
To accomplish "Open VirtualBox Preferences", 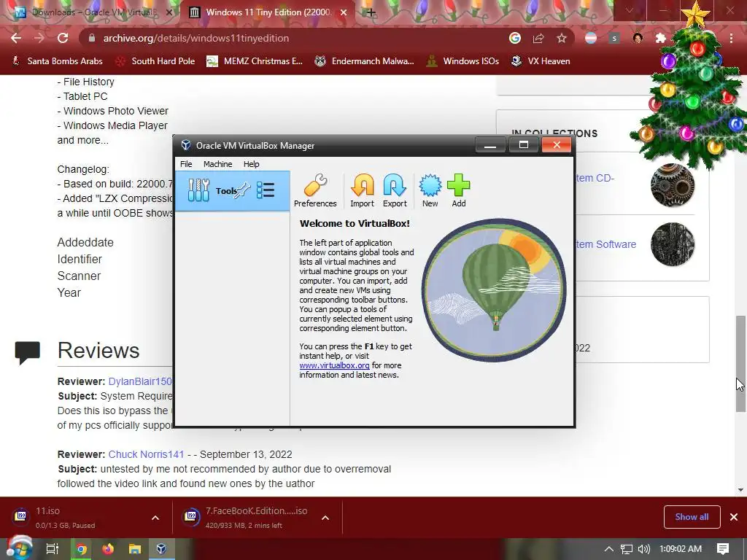I will [x=315, y=190].
